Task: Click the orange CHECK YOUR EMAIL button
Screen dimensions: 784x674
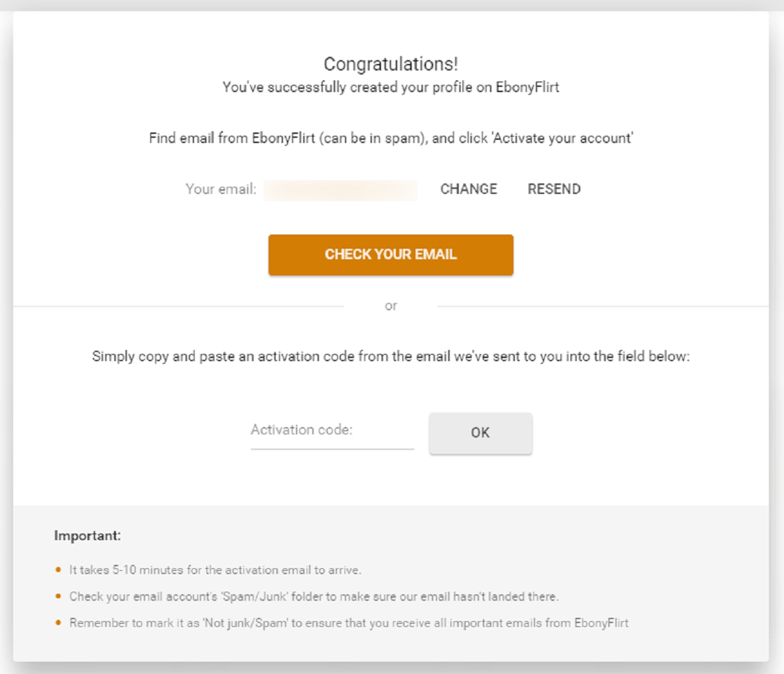Action: tap(391, 255)
